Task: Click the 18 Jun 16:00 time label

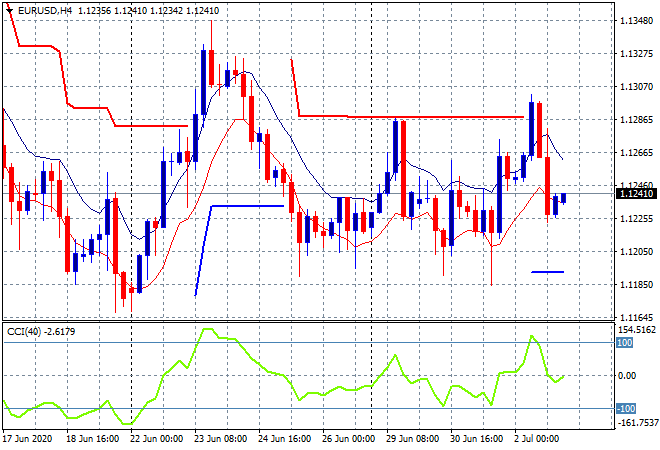Action: coord(93,439)
